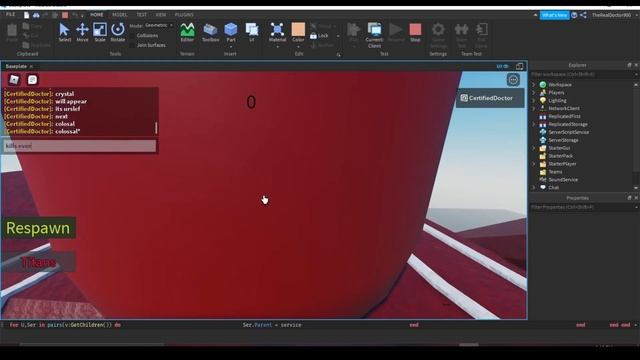Image resolution: width=640 pixels, height=360 pixels.
Task: Open the in-game three-dot options button
Action: (513, 80)
